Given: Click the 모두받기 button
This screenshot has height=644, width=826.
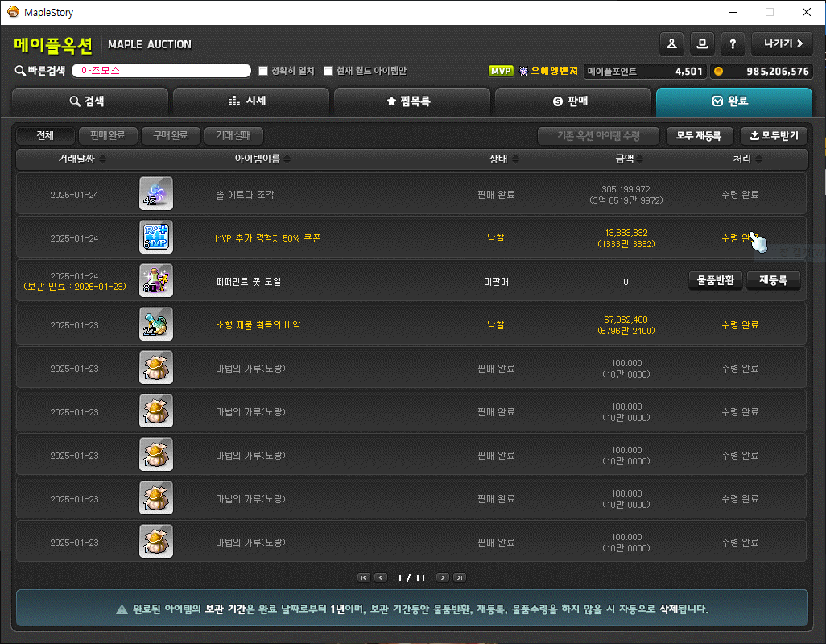Looking at the screenshot, I should click(774, 136).
